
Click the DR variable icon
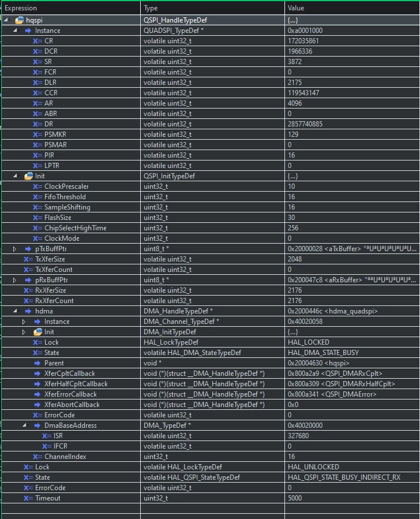click(x=37, y=124)
